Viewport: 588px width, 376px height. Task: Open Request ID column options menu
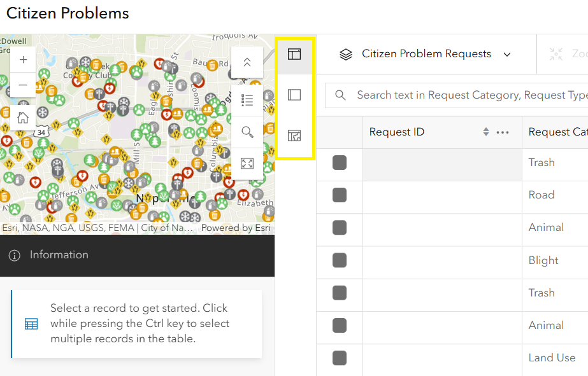tap(503, 132)
